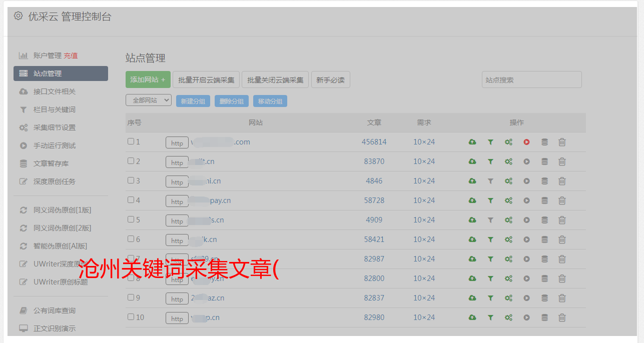644x343 pixels.
Task: Tick checkbox for row 9
Action: [131, 297]
